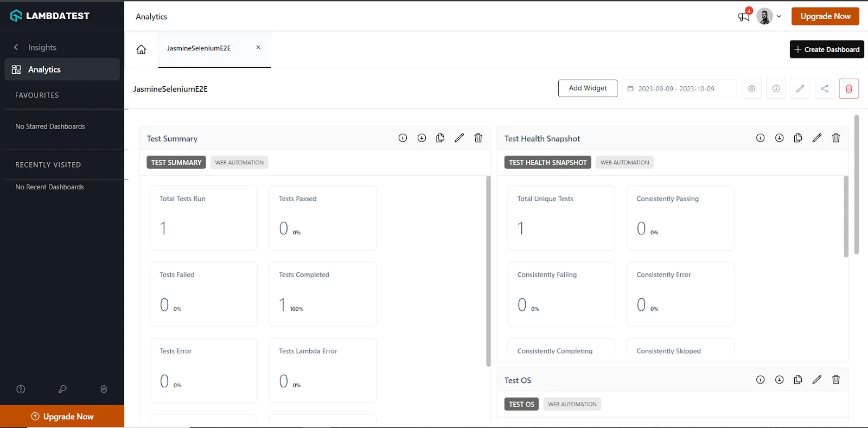The width and height of the screenshot is (868, 428).
Task: Open the help question mark icon in sidebar
Action: pos(21,389)
